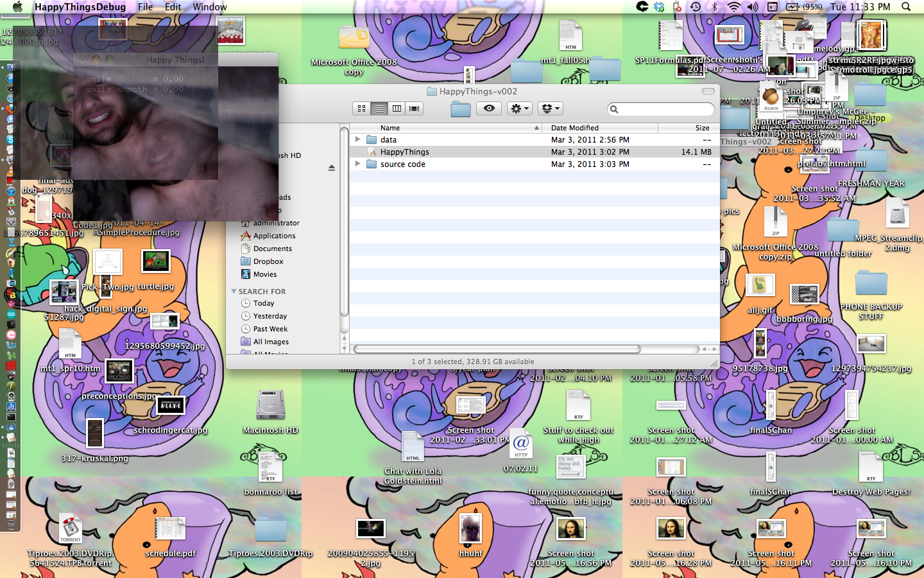The image size is (924, 578).
Task: Select the bonnaroo list RTF file
Action: [x=271, y=467]
